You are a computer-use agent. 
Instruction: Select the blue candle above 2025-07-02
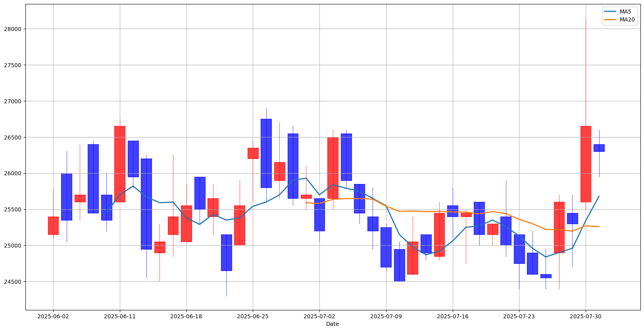tap(319, 215)
